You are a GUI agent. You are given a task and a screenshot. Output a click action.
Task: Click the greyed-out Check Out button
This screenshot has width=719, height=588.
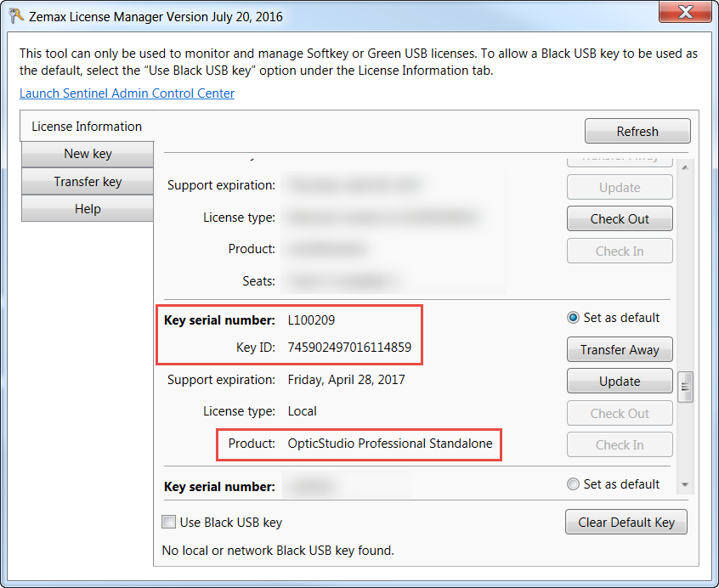pyautogui.click(x=620, y=414)
